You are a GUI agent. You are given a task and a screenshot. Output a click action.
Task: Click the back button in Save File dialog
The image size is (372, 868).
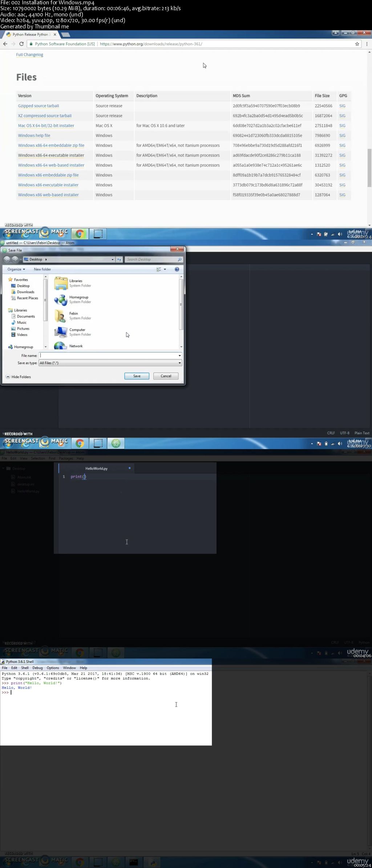point(7,259)
